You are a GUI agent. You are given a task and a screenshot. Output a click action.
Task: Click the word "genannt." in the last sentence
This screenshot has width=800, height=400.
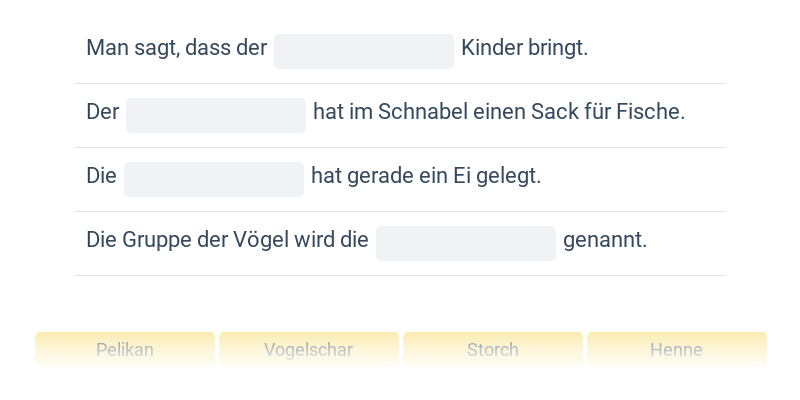click(606, 240)
